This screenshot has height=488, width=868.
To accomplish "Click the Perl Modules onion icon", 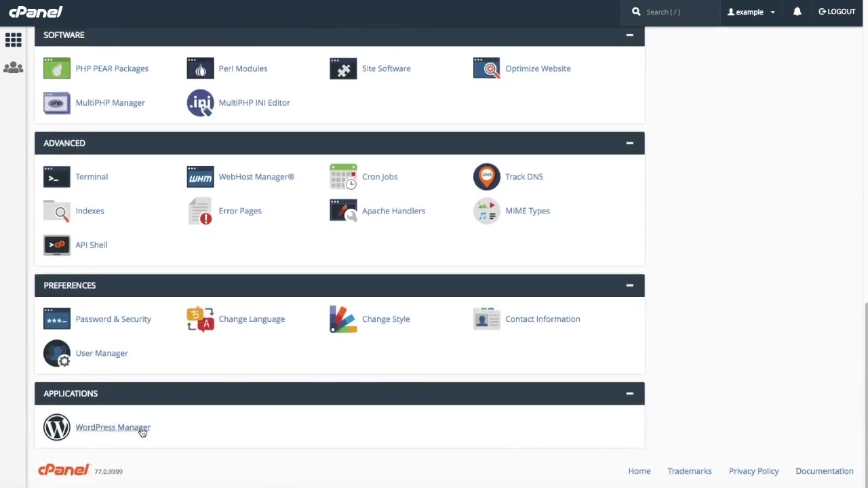I will [200, 68].
